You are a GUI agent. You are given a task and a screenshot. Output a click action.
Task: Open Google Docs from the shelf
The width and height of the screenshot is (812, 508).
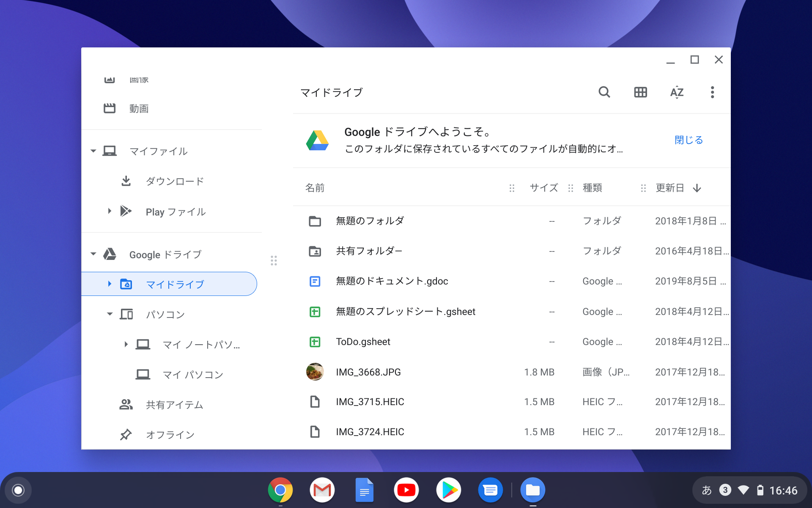364,490
